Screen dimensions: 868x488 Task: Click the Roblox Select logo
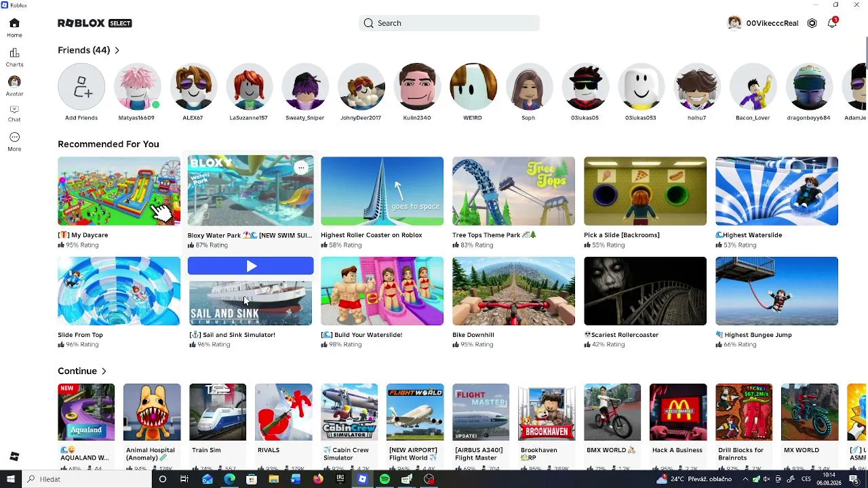point(95,23)
